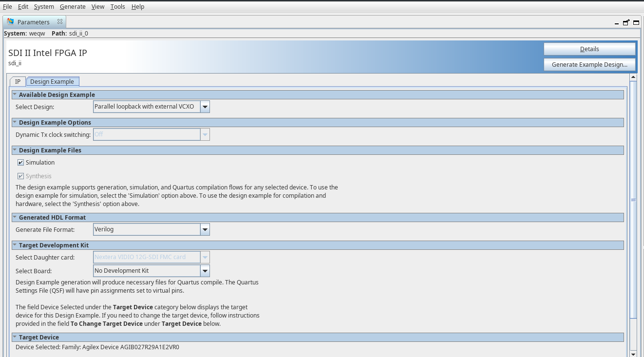Collapse the Generated HDL Format section
Viewport: 644px width, 357px height.
(x=15, y=217)
